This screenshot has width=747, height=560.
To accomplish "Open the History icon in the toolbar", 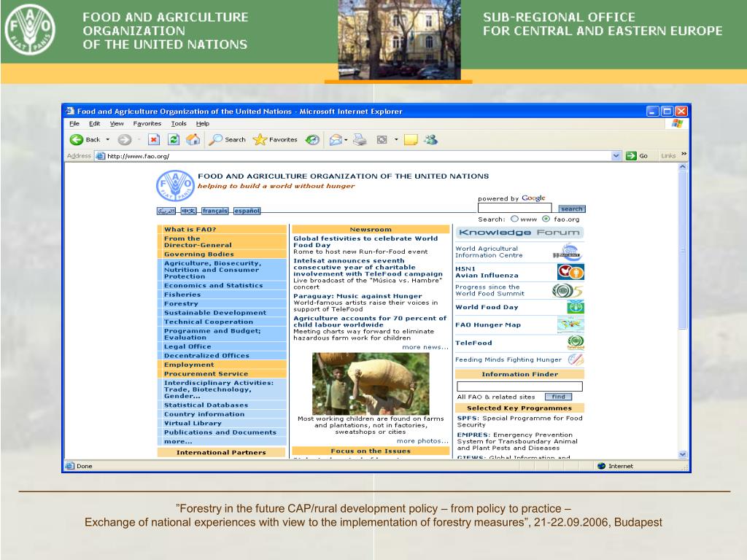I will 312,139.
